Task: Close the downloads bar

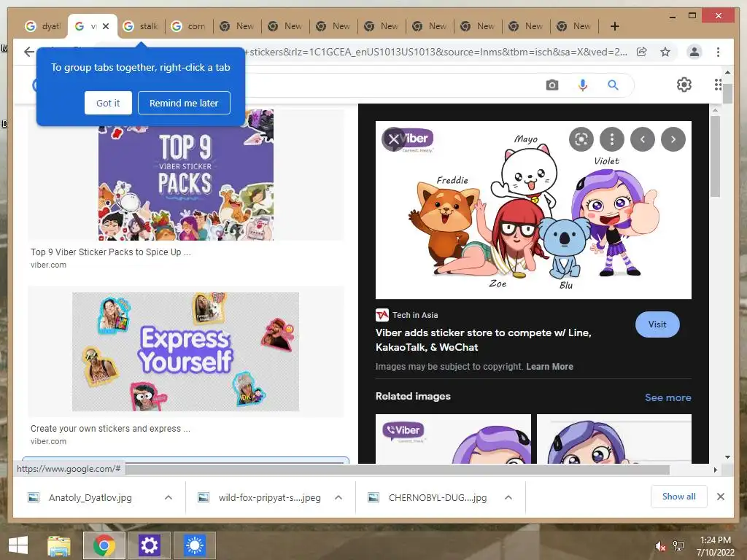Action: [x=721, y=497]
